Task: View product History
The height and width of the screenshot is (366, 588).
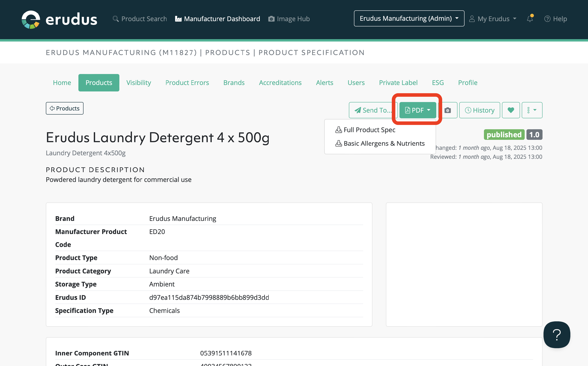Action: (x=479, y=110)
